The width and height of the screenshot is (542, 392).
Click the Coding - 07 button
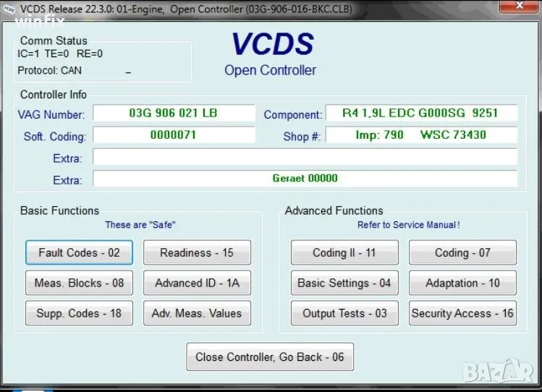[x=462, y=253]
